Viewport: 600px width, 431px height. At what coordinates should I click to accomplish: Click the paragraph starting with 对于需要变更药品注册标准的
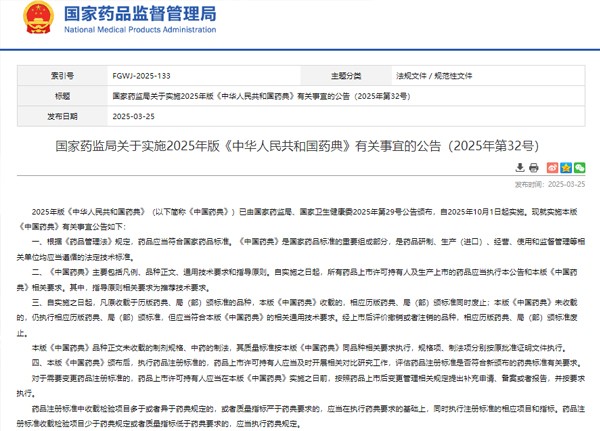pos(301,385)
